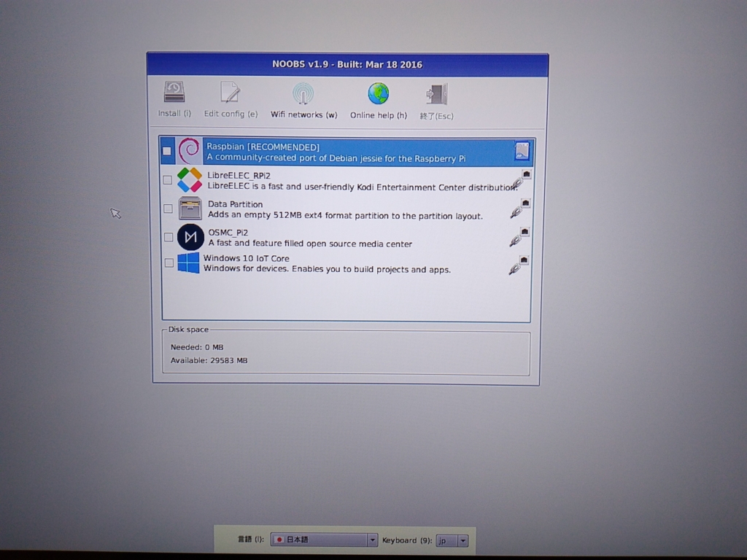Click the Online help (h) label
Screen dimensions: 747x560
coord(379,115)
